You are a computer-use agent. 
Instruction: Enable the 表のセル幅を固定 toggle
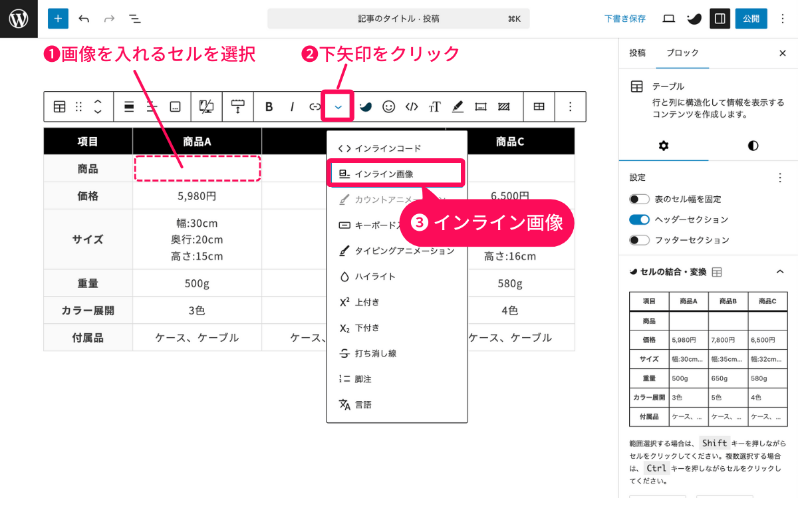tap(639, 198)
